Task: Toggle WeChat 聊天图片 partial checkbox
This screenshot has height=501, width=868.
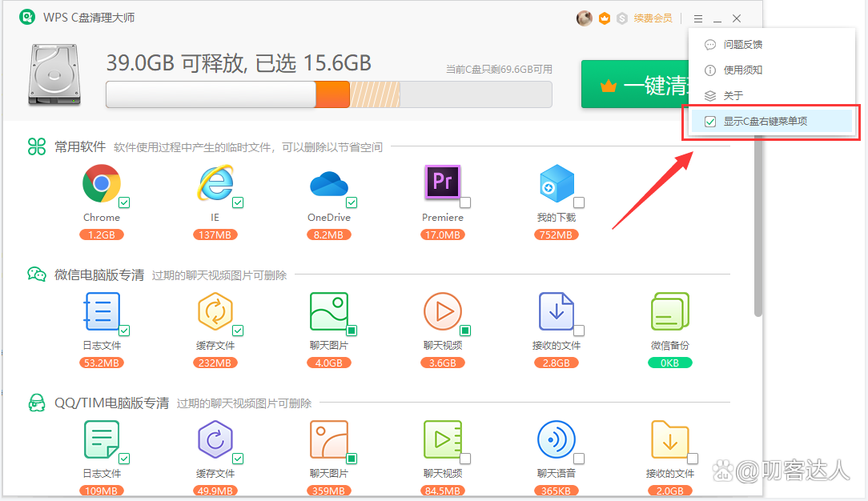Action: (352, 331)
